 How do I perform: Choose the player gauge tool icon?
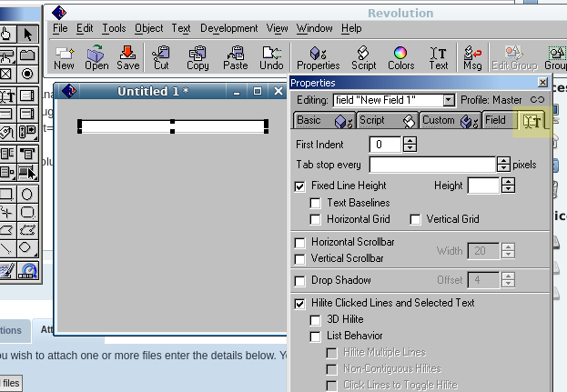point(27,271)
